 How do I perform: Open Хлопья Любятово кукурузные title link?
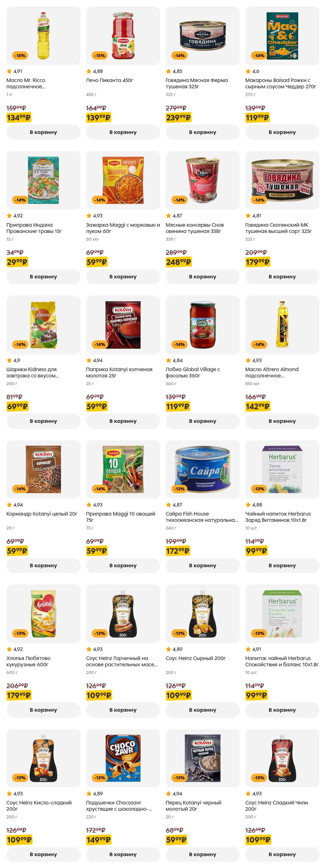(x=28, y=661)
